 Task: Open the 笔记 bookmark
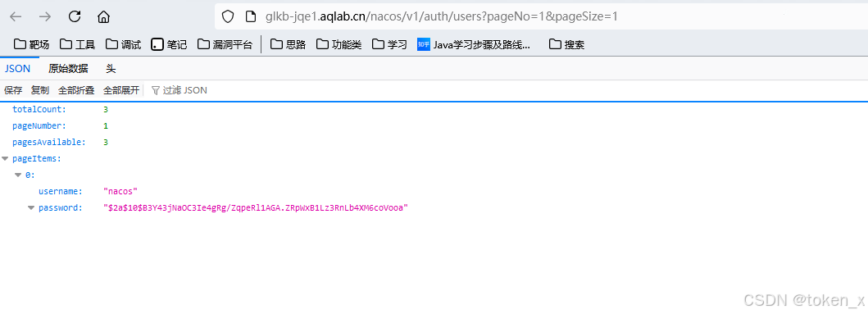click(170, 45)
